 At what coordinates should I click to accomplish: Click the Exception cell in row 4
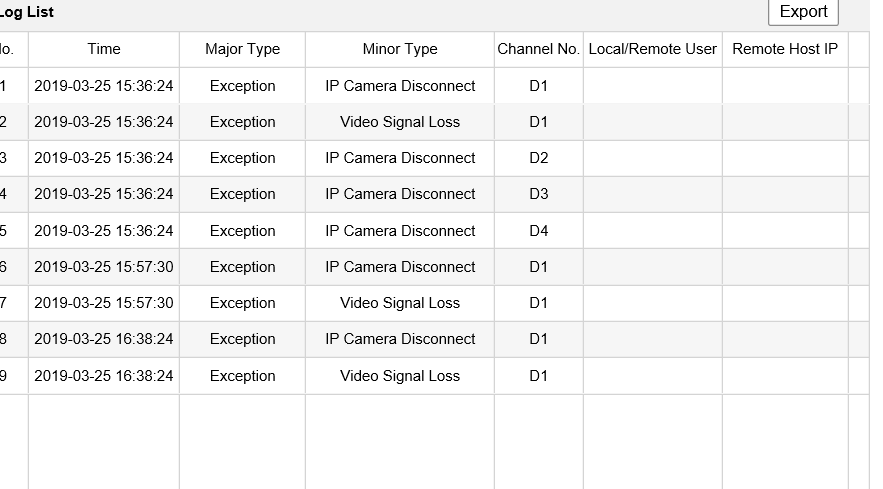pos(242,194)
